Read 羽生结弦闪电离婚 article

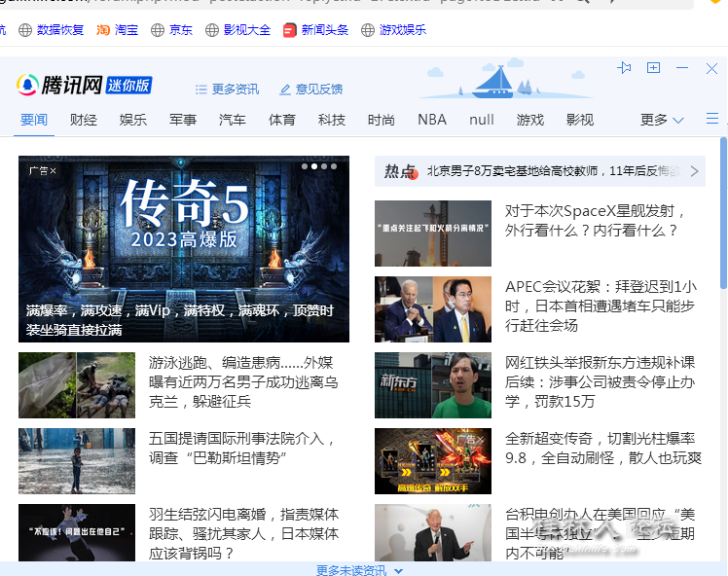[243, 533]
